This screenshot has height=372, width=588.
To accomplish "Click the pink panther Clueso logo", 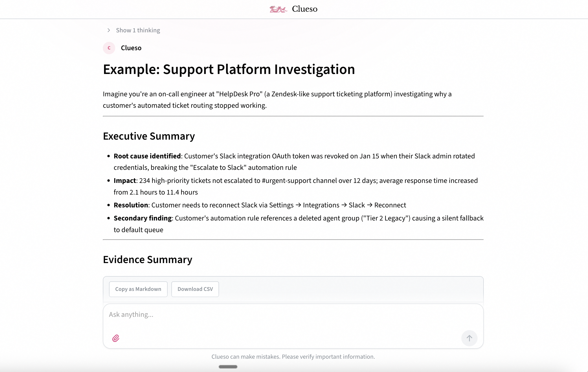I will tap(278, 9).
